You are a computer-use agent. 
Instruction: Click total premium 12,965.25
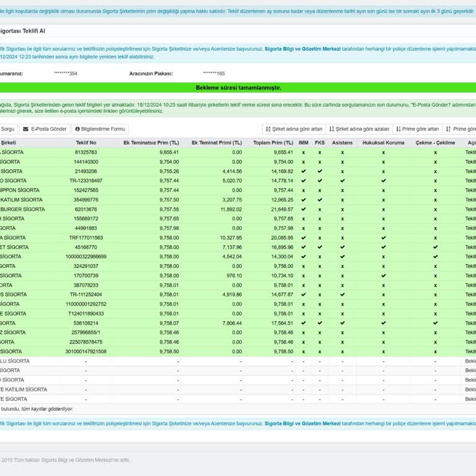tap(283, 200)
